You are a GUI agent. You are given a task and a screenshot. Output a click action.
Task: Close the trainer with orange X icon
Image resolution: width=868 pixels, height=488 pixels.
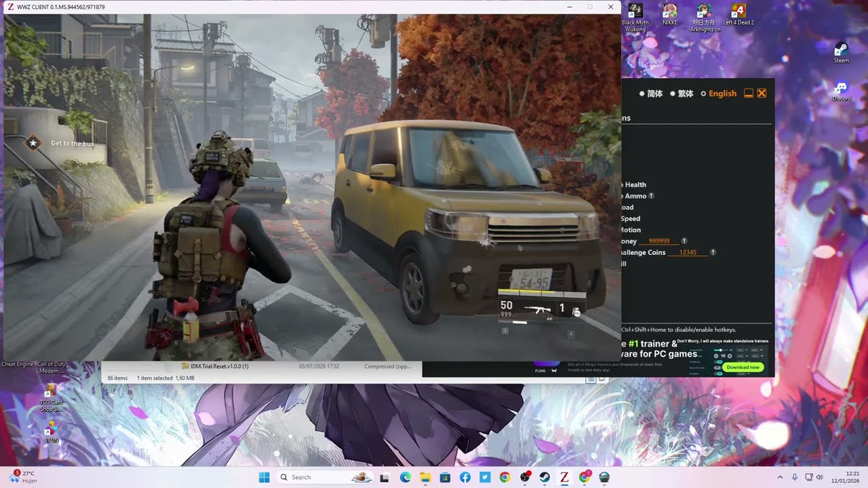click(x=762, y=94)
